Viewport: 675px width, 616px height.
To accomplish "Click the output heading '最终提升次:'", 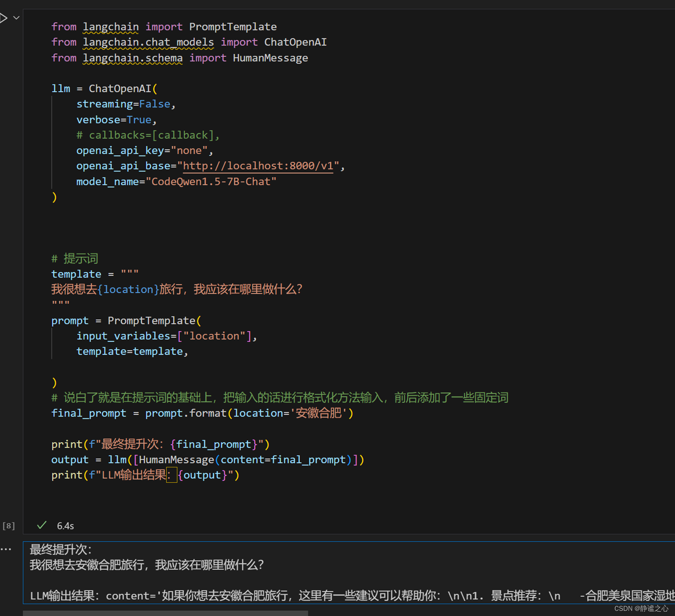I will coord(61,550).
